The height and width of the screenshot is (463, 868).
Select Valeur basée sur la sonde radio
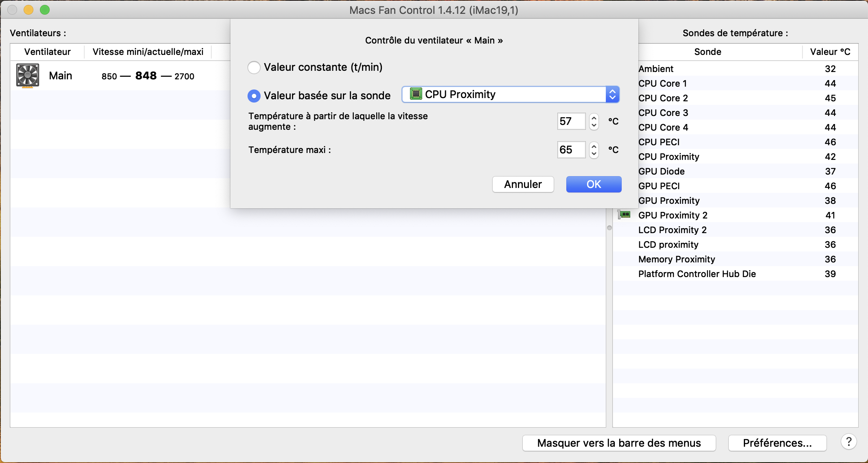(254, 96)
